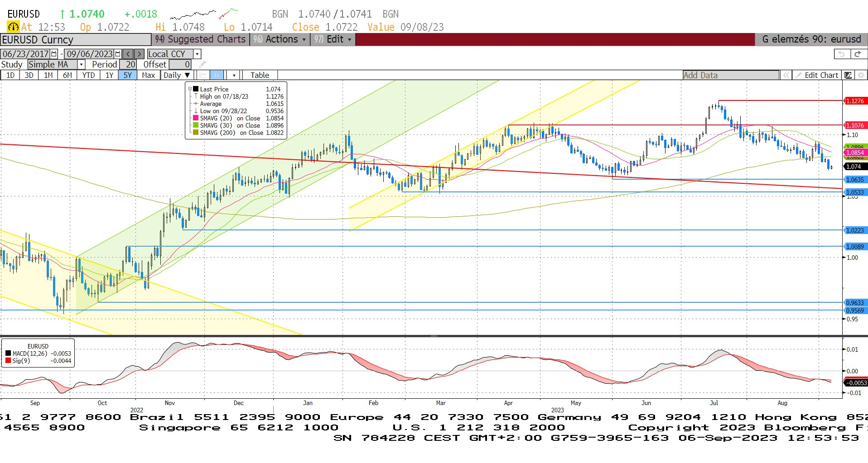This screenshot has height=463, width=868.
Task: Select the 3D time range
Action: coord(29,75)
